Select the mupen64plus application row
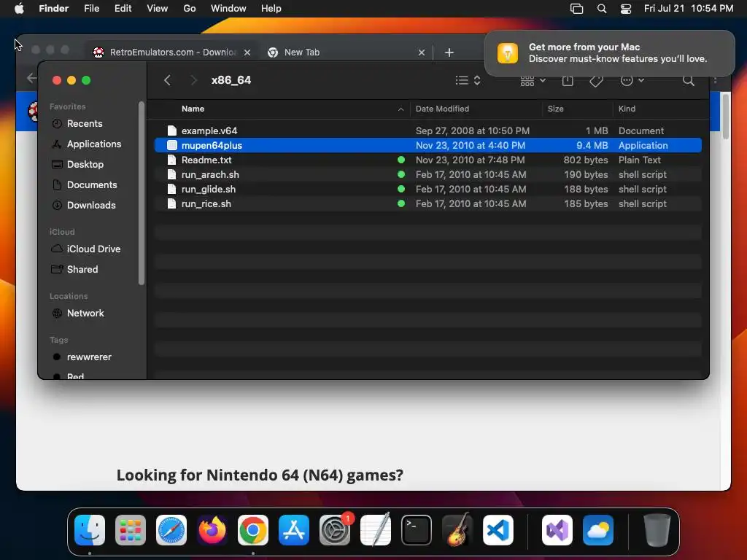 [x=427, y=145]
